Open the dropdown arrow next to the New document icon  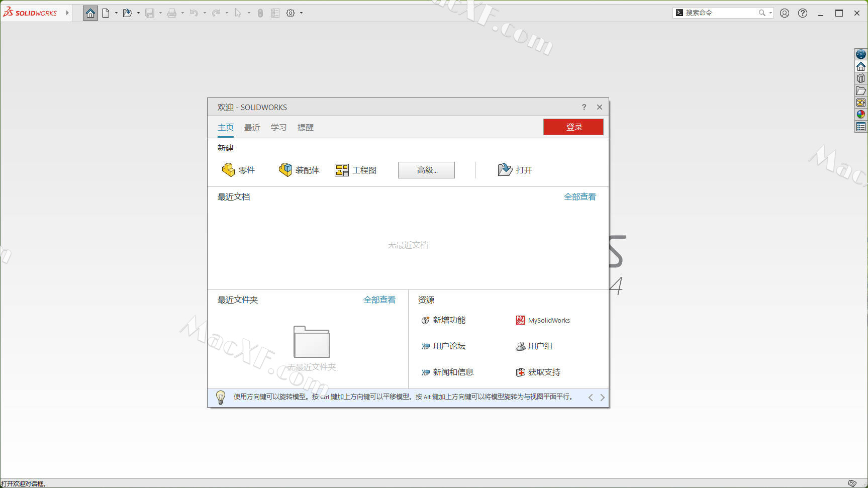pos(116,13)
